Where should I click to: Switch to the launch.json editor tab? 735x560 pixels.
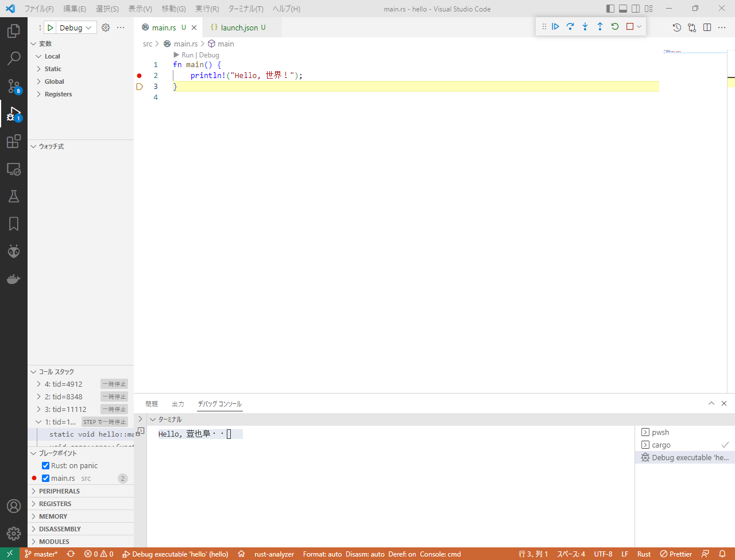(x=239, y=28)
